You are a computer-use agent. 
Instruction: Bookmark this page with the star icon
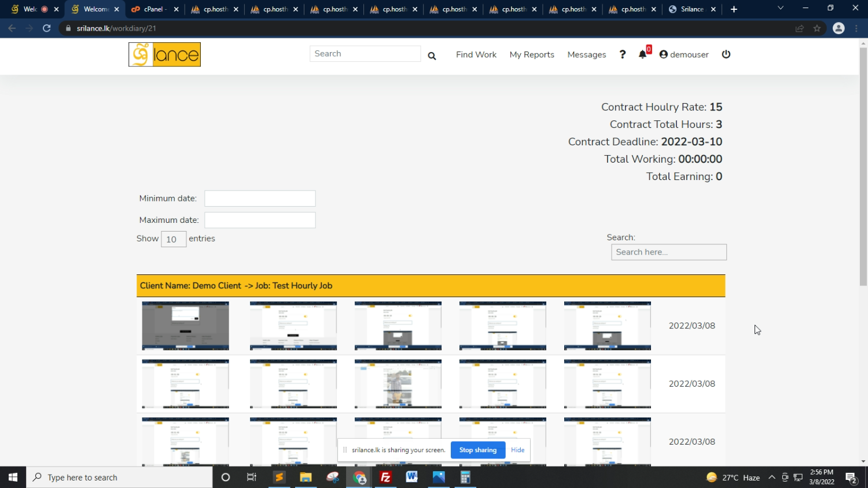pyautogui.click(x=817, y=28)
